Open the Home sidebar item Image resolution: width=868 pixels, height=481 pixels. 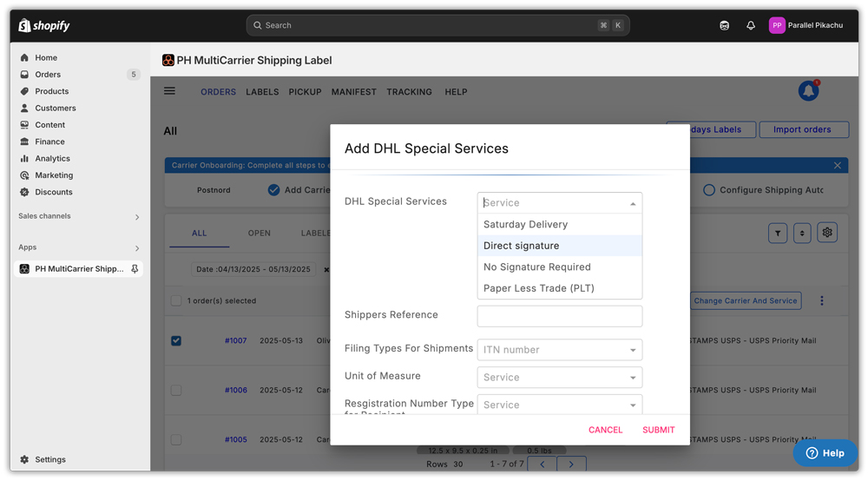46,57
